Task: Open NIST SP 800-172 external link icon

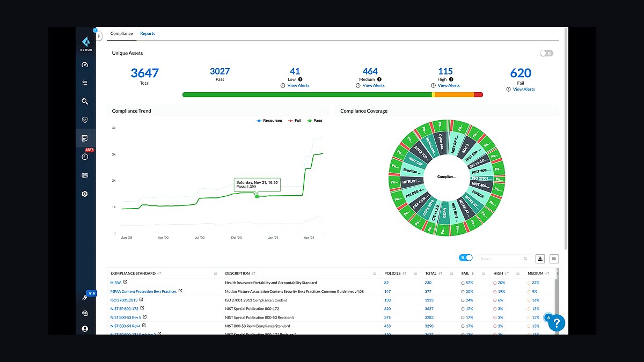Action: click(142, 308)
